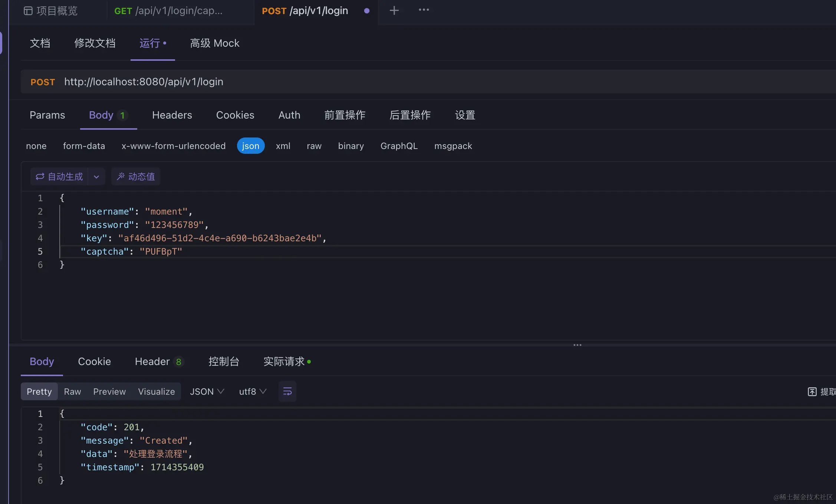The image size is (836, 504).
Task: Click the extract (提取) icon
Action: [812, 392]
